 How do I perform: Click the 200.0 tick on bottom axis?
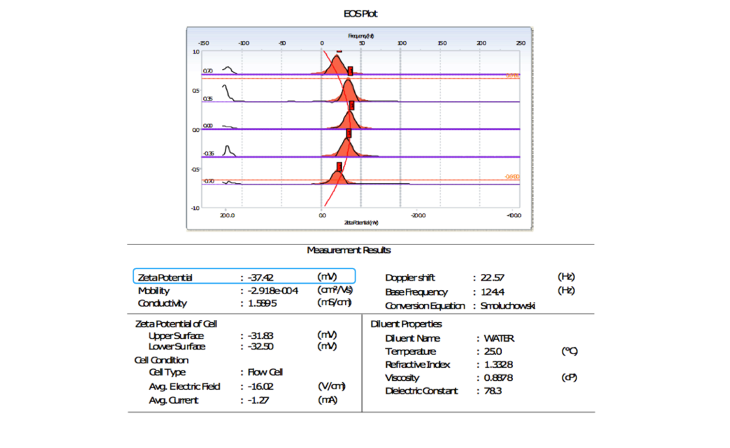point(227,216)
